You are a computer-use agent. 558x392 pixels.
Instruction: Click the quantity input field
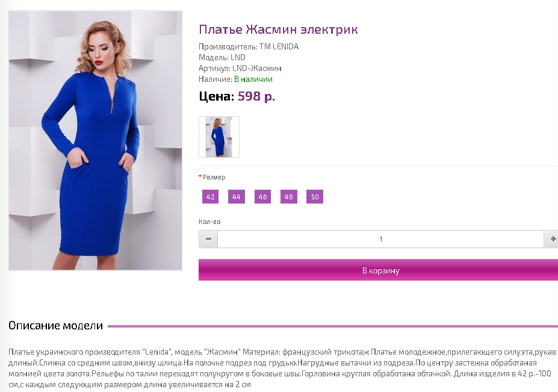coord(380,239)
